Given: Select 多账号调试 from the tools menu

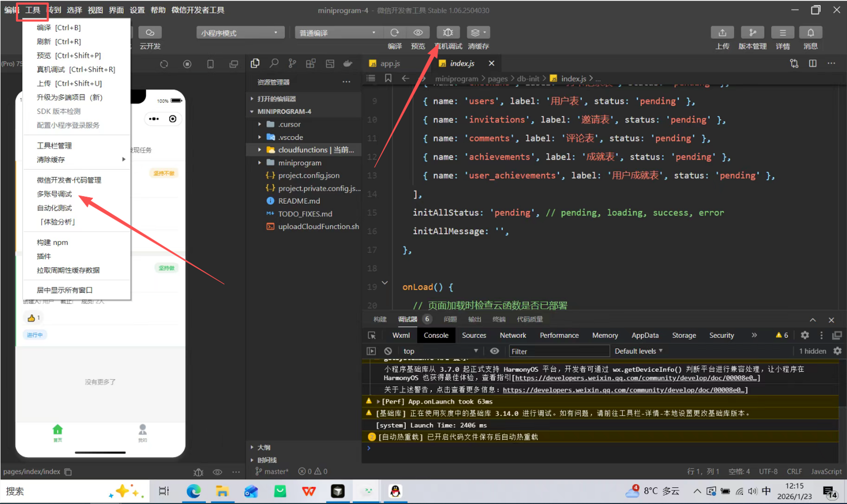Looking at the screenshot, I should click(x=55, y=194).
